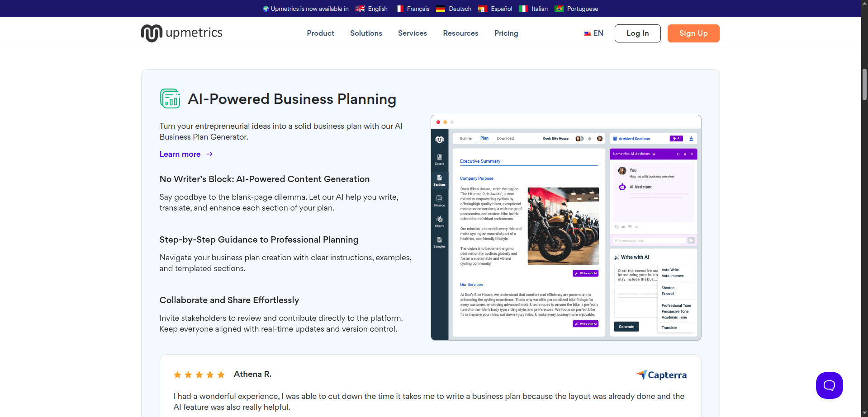
Task: Switch site to Español in top banner
Action: click(x=495, y=9)
